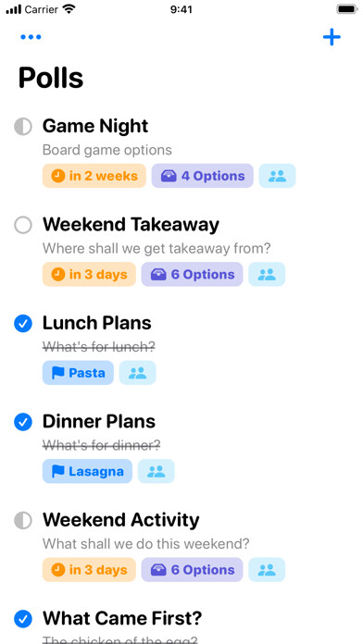Image resolution: width=363 pixels, height=644 pixels.
Task: Open the Dinner Plans poll title
Action: click(x=99, y=422)
